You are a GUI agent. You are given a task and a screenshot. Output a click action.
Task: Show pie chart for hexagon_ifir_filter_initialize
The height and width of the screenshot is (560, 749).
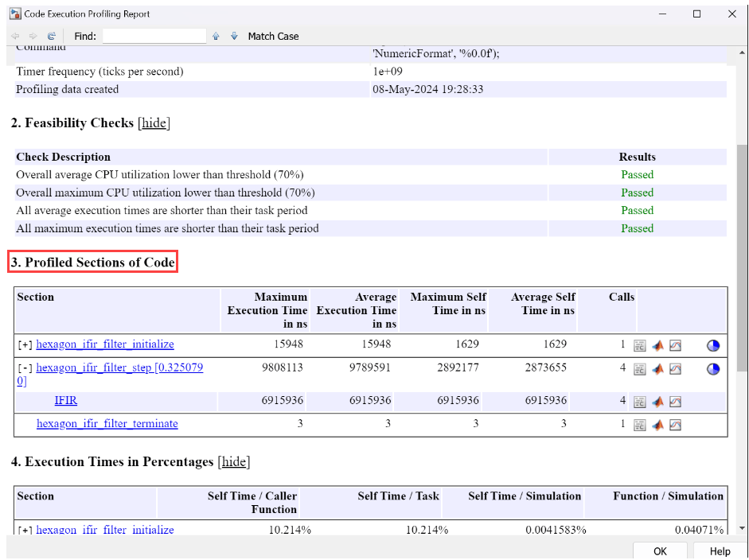[x=713, y=345]
